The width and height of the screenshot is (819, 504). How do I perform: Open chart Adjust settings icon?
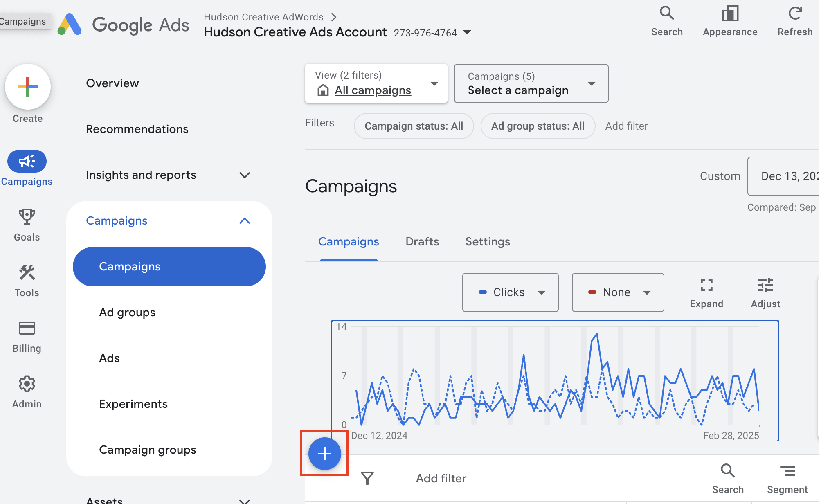point(765,285)
